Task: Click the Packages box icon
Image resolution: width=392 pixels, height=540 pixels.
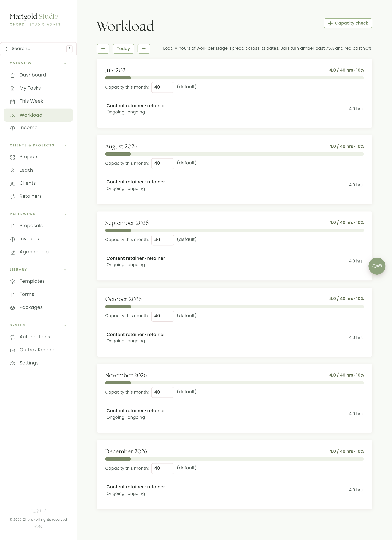Action: pos(13,308)
